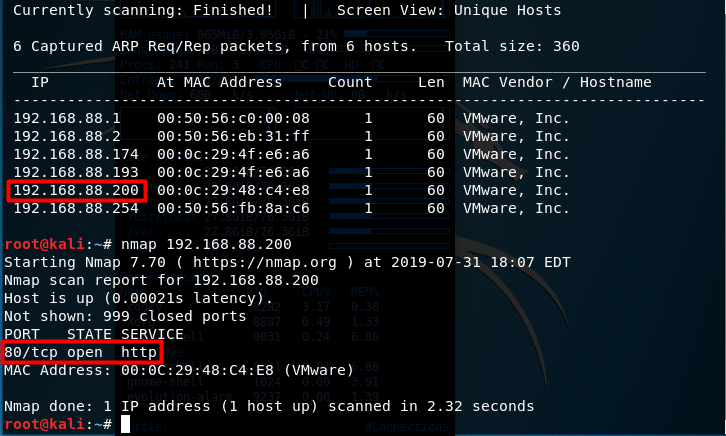Select MAC 00:0c:29:4f:e6:a6 in 192.168.88.174 row
The image size is (726, 436).
click(233, 155)
